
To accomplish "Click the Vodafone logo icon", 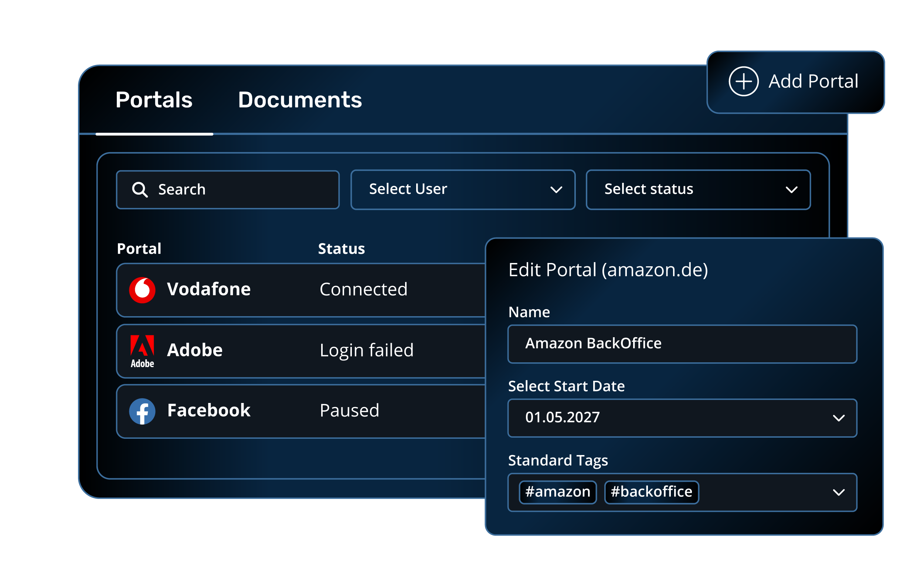I will [142, 290].
